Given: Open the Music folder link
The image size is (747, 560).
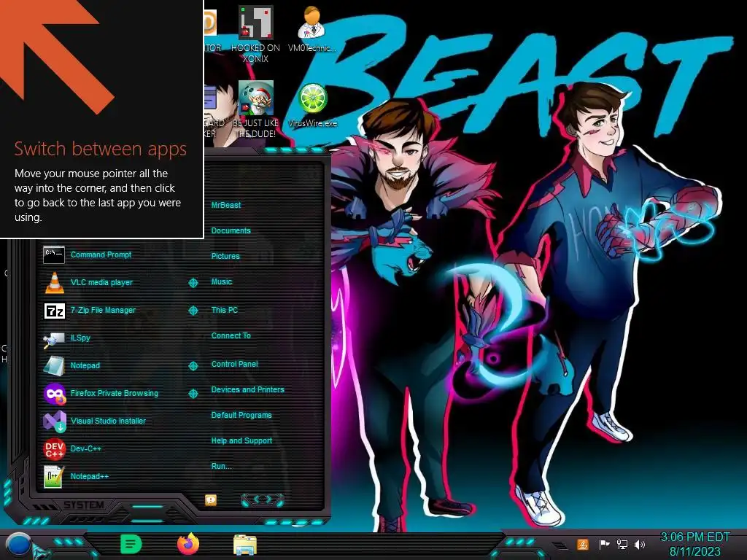Looking at the screenshot, I should [222, 282].
